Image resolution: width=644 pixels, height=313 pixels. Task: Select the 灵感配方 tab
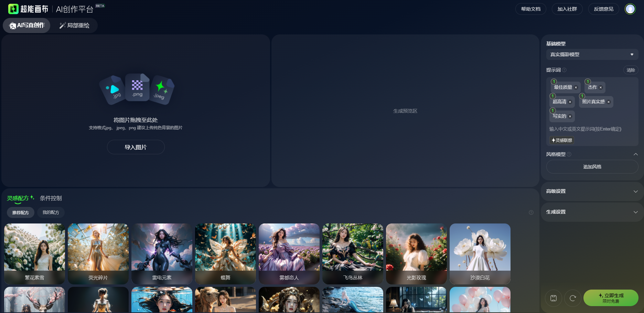coord(20,198)
